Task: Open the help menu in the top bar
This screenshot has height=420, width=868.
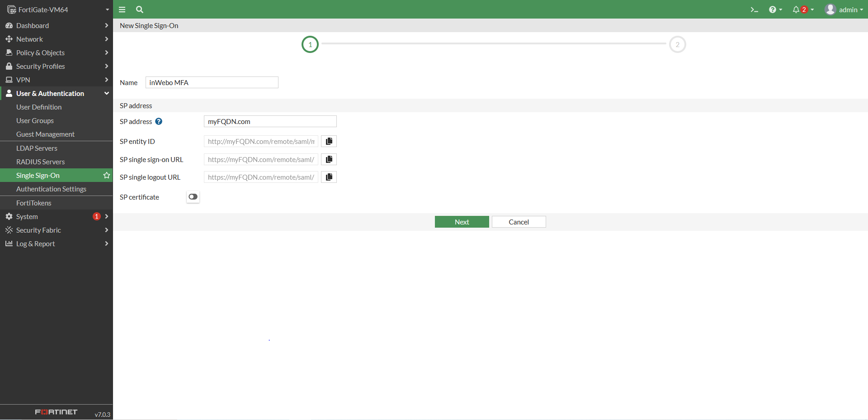Action: 774,10
